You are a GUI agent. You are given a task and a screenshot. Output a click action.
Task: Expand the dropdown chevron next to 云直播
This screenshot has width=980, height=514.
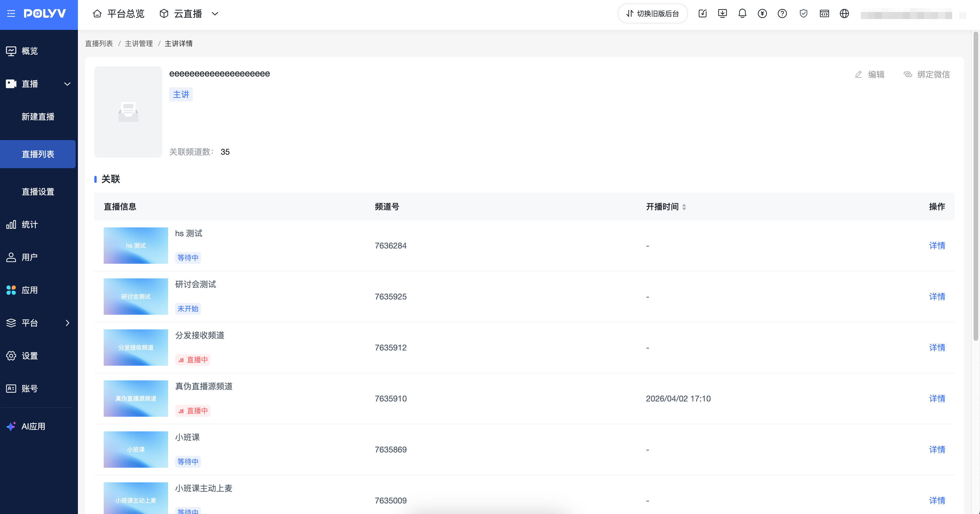coord(215,14)
